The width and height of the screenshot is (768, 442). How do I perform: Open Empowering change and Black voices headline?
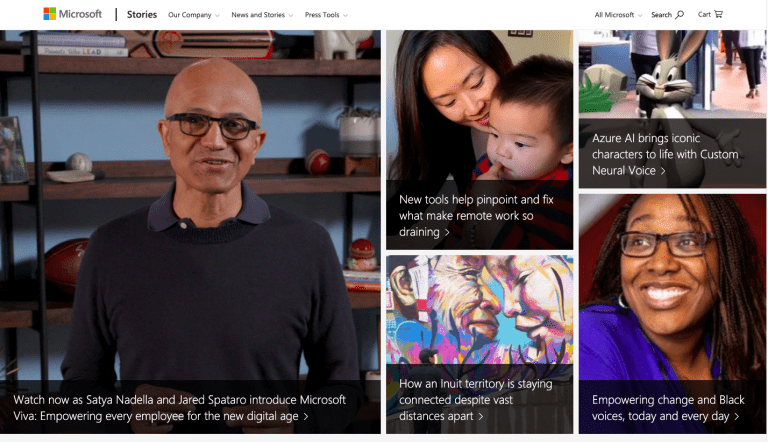coord(668,408)
